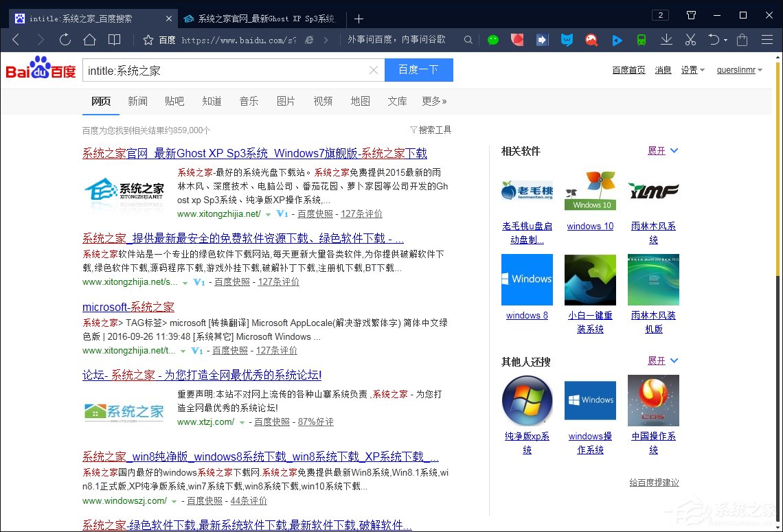Open the shopping bag icon

[742, 40]
